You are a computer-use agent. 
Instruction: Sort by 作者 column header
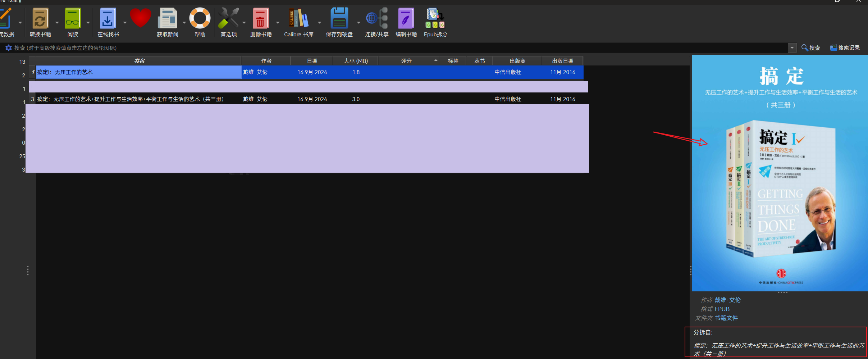click(266, 61)
